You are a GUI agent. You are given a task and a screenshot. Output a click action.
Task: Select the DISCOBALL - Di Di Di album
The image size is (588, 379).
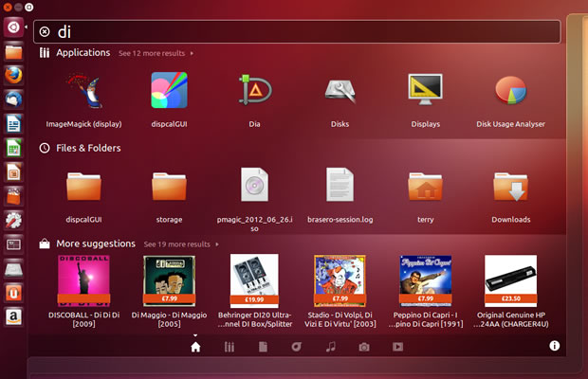pyautogui.click(x=84, y=282)
